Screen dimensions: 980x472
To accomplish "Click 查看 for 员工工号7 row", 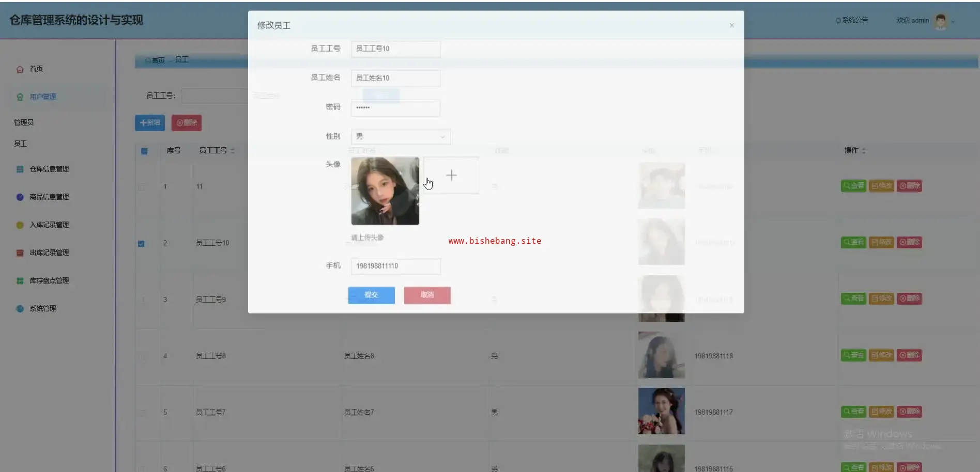I will 853,412.
